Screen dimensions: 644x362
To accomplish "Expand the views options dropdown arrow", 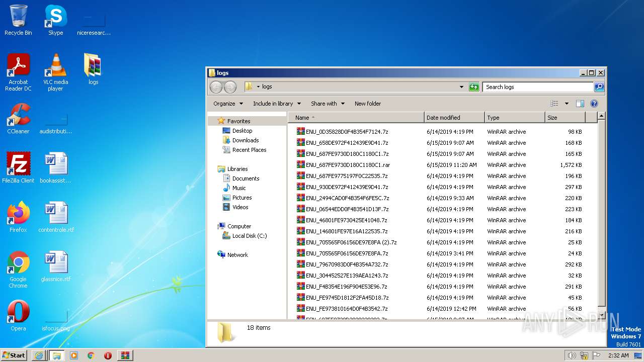I will [566, 104].
